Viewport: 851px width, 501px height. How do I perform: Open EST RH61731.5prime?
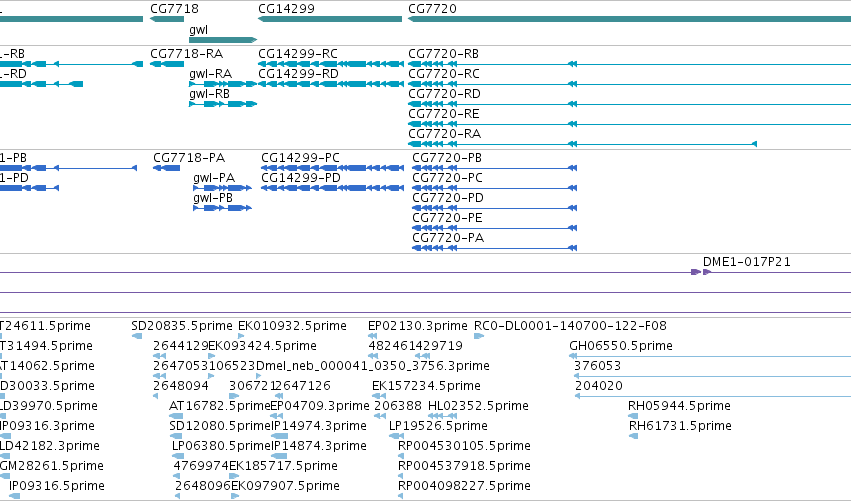[679, 427]
